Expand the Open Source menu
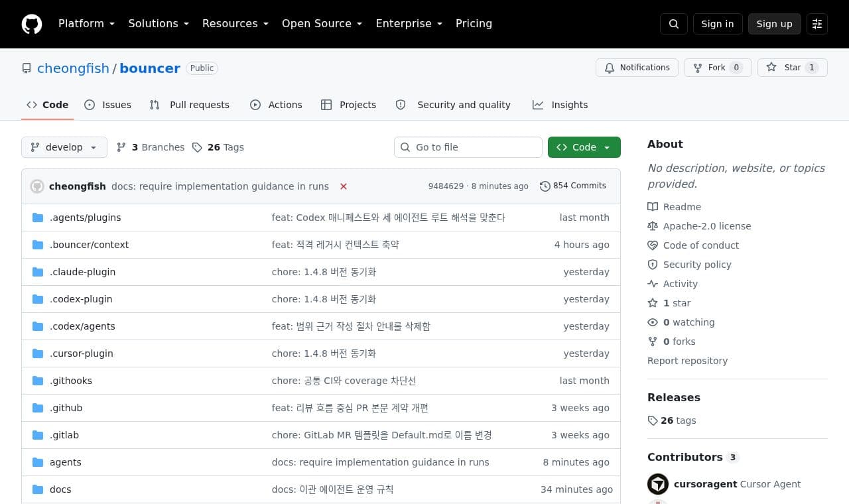The width and height of the screenshot is (849, 504). pos(322,23)
